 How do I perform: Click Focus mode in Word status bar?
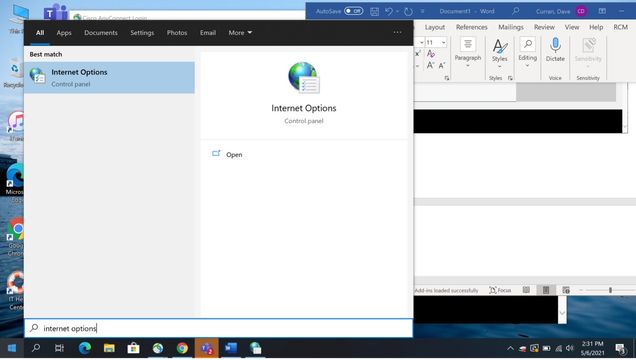500,290
